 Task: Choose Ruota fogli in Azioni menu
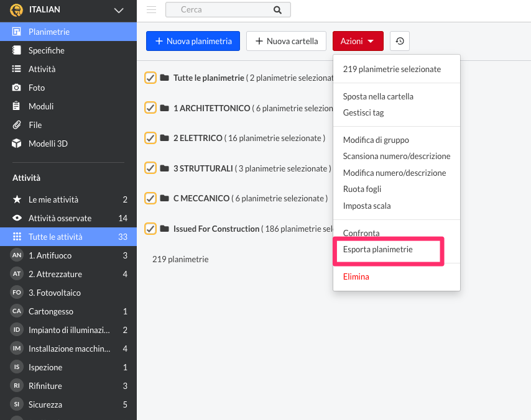click(362, 189)
